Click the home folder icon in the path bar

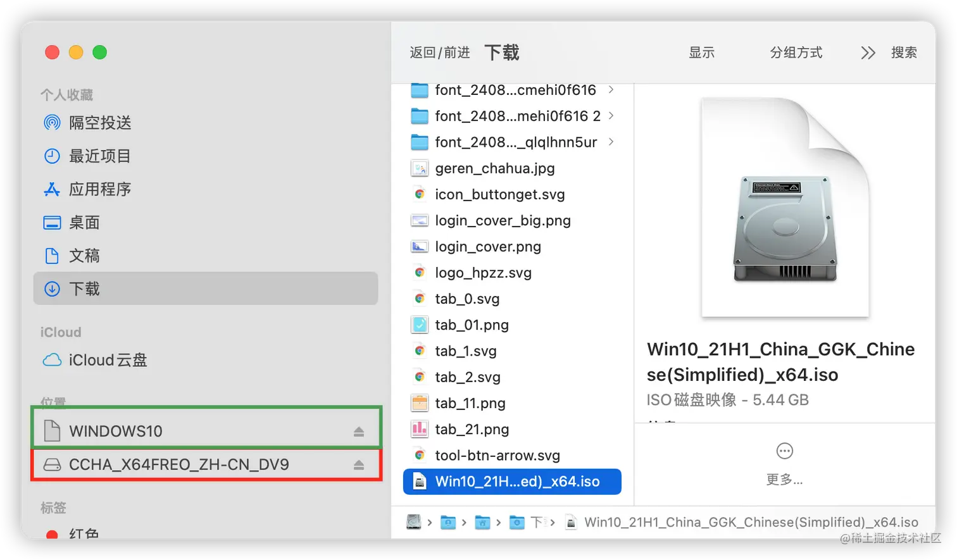tap(482, 523)
